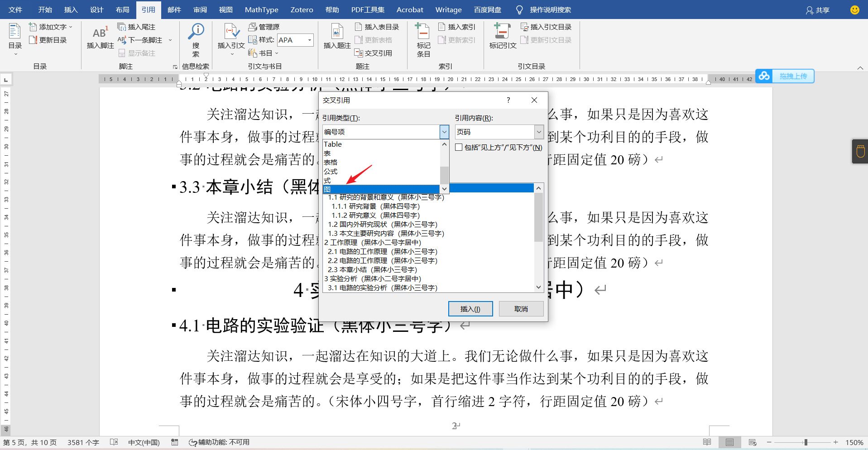
Task: Select the highlighted 图 reference type
Action: (381, 189)
